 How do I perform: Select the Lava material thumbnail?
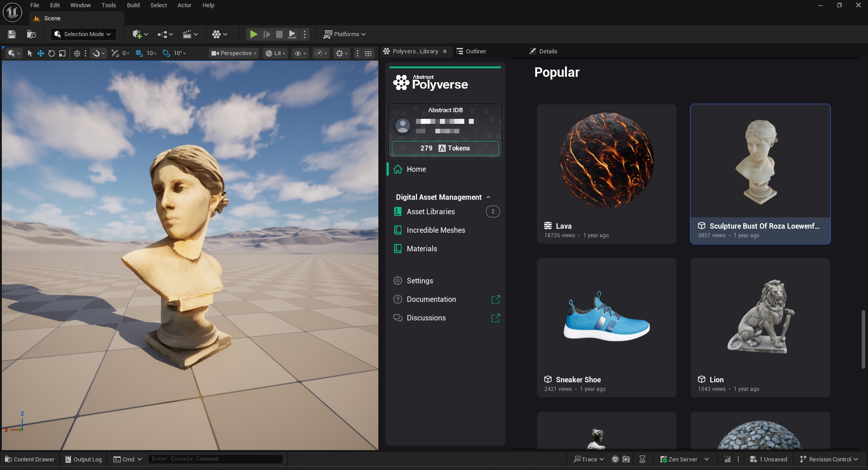607,160
